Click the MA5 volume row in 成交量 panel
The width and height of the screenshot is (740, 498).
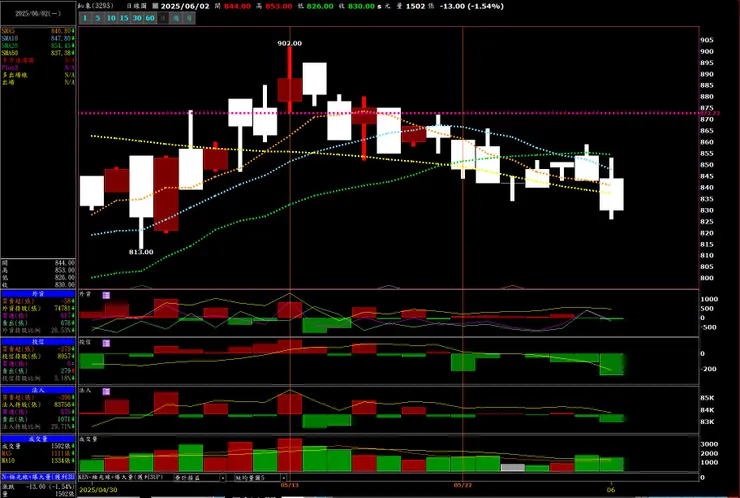(x=38, y=453)
